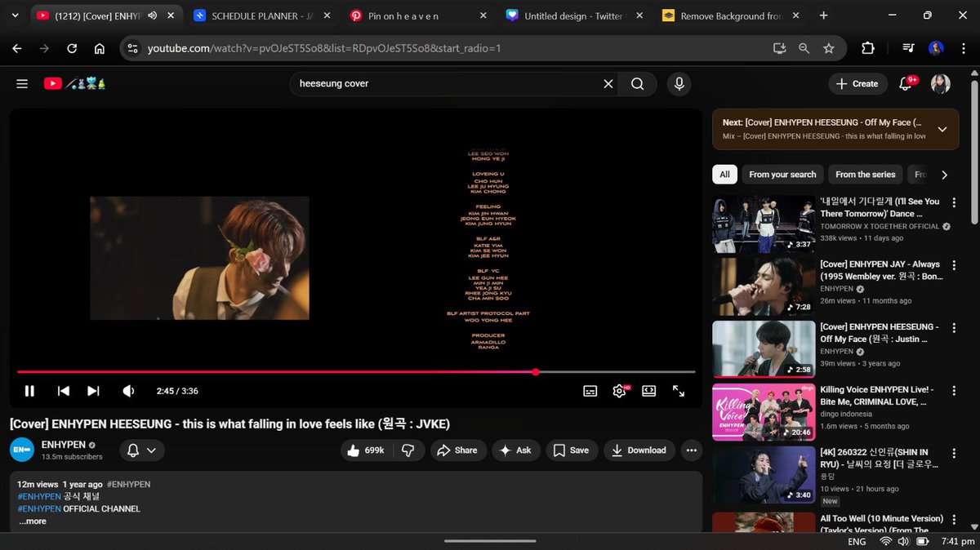Dislike this video

point(409,450)
